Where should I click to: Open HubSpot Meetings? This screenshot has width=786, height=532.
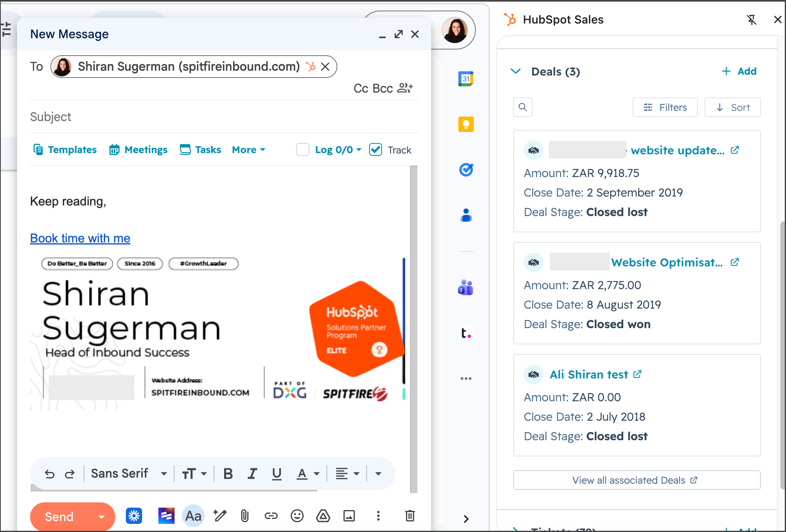tap(138, 150)
